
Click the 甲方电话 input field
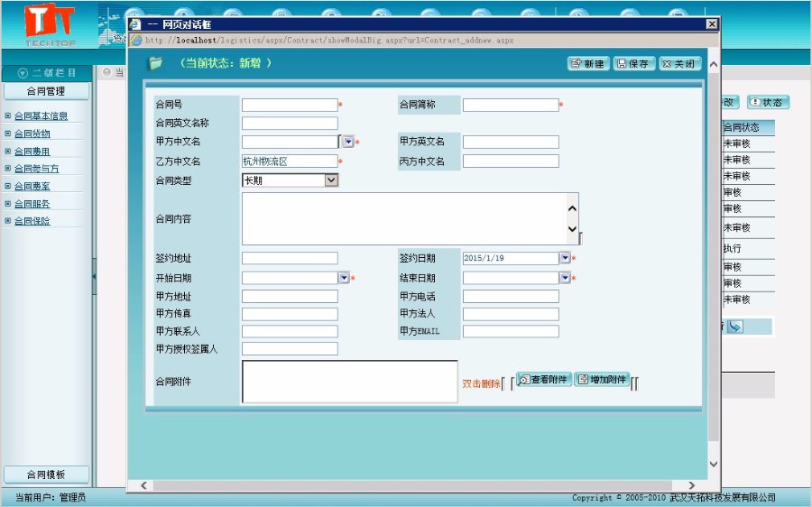pos(511,296)
